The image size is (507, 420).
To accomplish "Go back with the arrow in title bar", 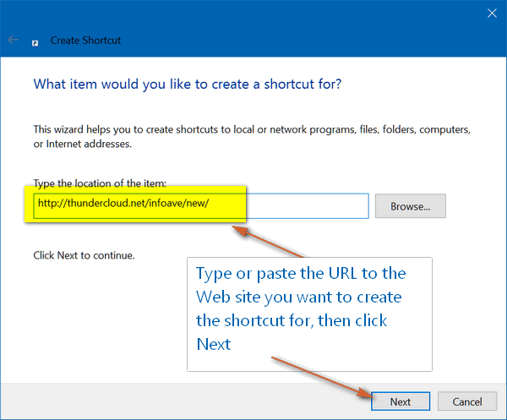I will [14, 40].
